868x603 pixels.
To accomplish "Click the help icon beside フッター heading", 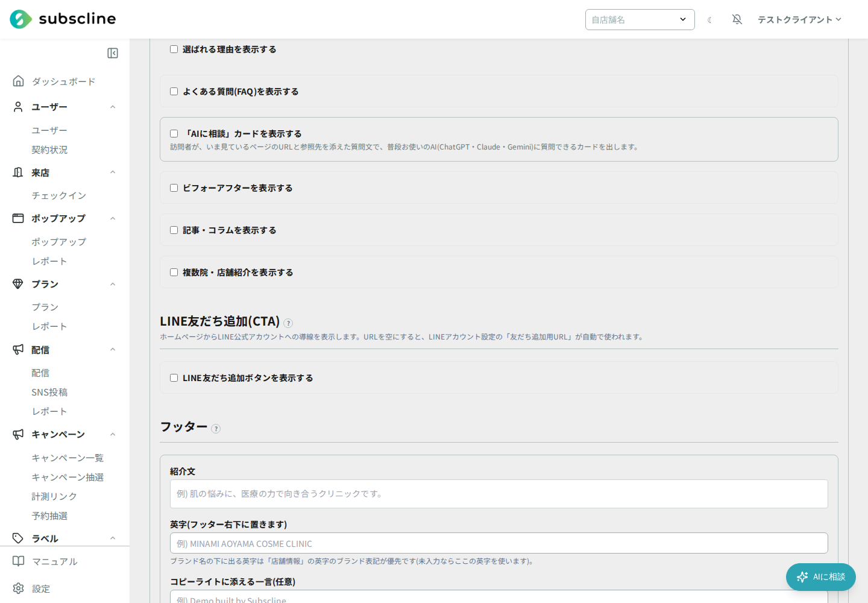I will [216, 429].
